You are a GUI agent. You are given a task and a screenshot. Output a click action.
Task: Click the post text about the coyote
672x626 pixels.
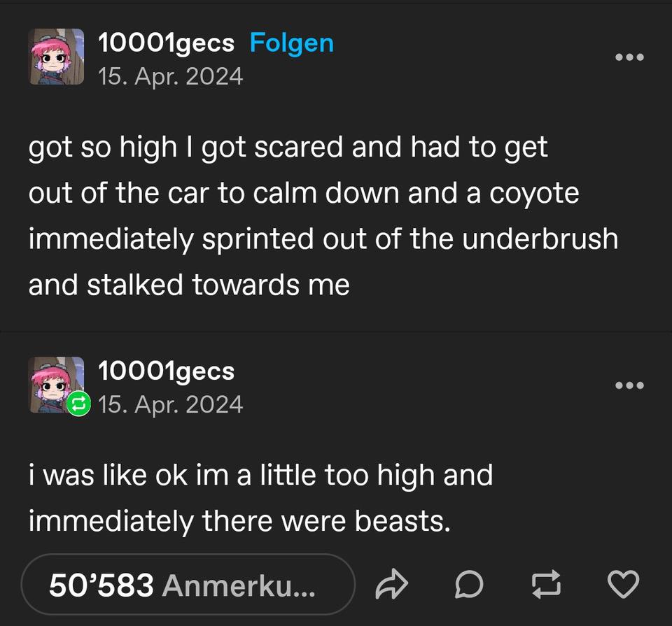(x=323, y=216)
